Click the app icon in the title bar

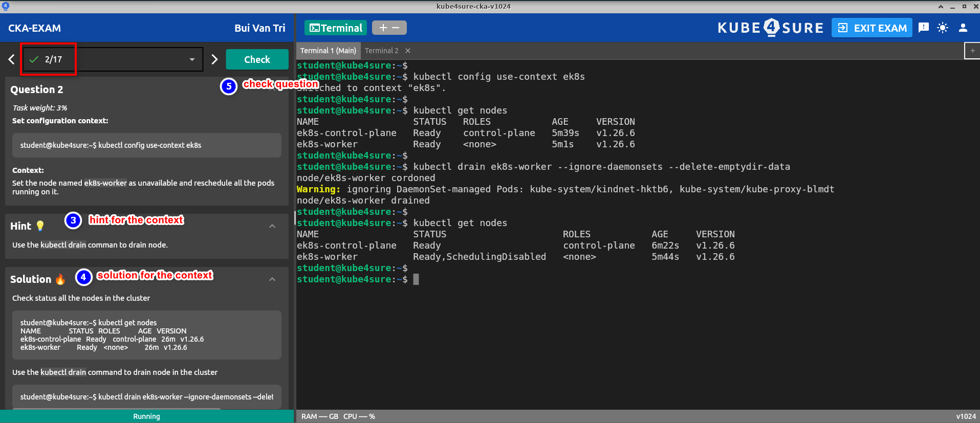6,6
